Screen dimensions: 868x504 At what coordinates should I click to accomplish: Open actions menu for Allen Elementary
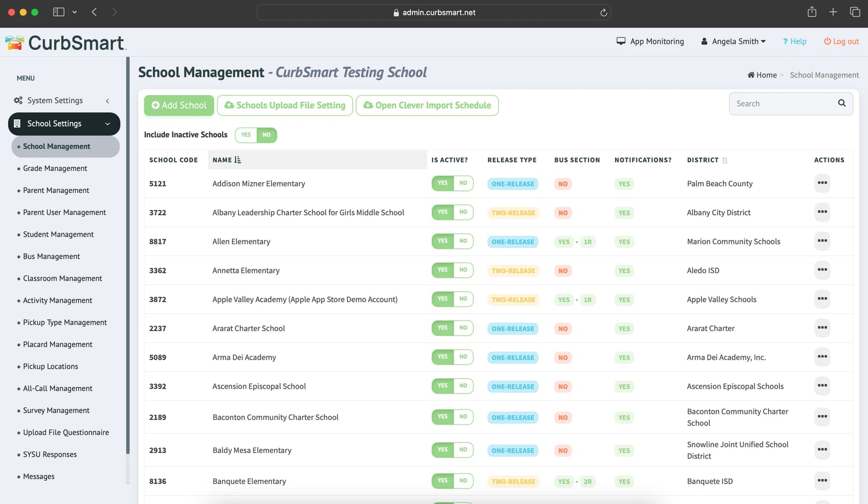click(x=822, y=241)
